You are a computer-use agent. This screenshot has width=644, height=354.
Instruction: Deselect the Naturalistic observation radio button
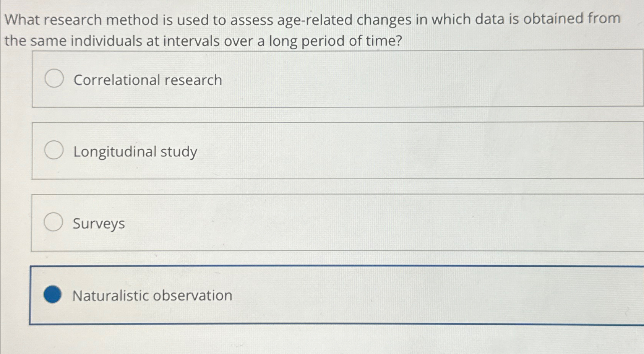[53, 295]
